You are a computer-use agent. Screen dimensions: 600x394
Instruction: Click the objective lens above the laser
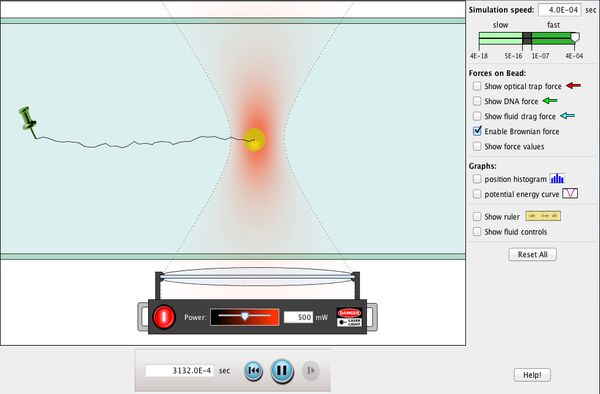coord(257,276)
